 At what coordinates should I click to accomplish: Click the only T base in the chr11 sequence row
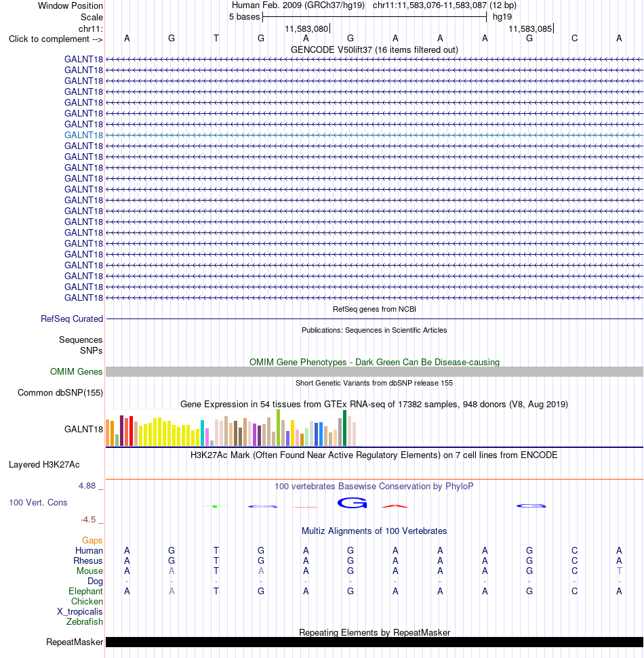coord(216,38)
